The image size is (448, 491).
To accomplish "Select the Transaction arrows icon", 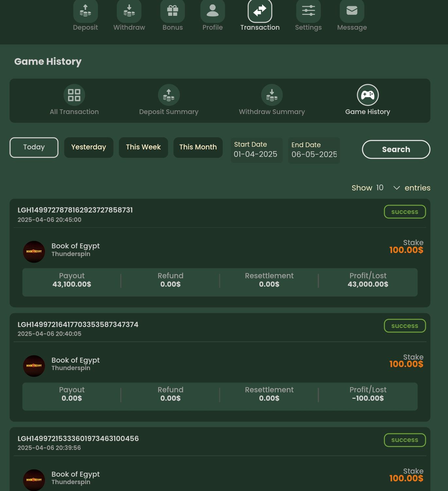I will (260, 11).
